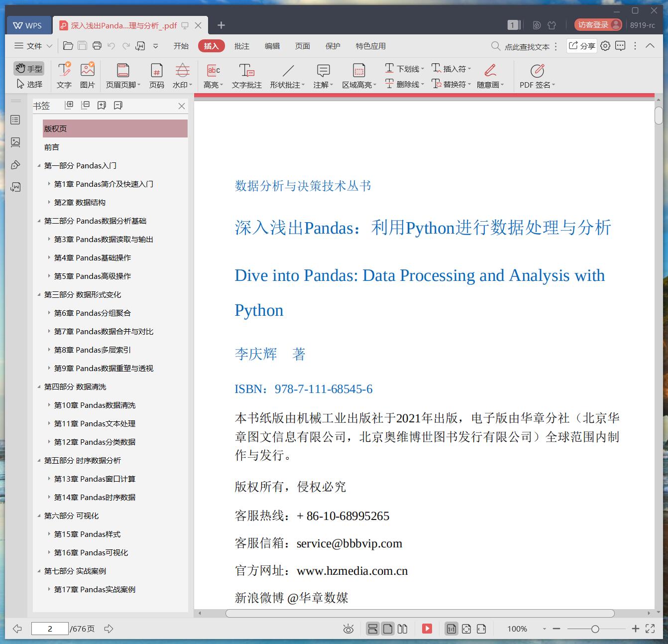Apply 删除线 strikethrough annotation
The height and width of the screenshot is (644, 668).
405,84
